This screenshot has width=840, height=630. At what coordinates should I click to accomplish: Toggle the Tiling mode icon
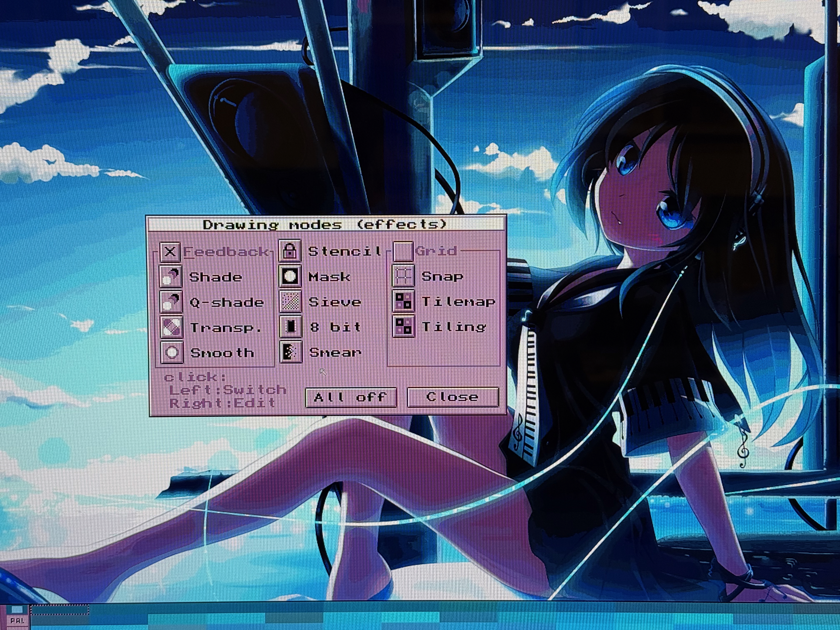[403, 327]
